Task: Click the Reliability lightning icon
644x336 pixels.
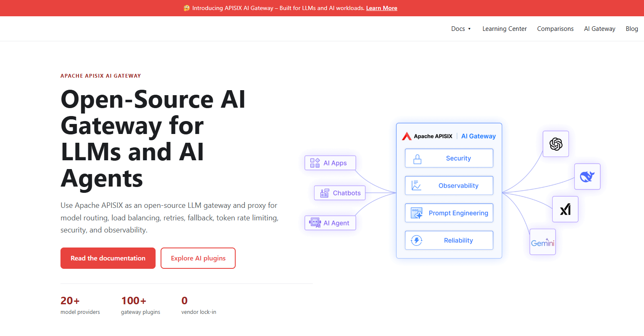Action: [417, 240]
